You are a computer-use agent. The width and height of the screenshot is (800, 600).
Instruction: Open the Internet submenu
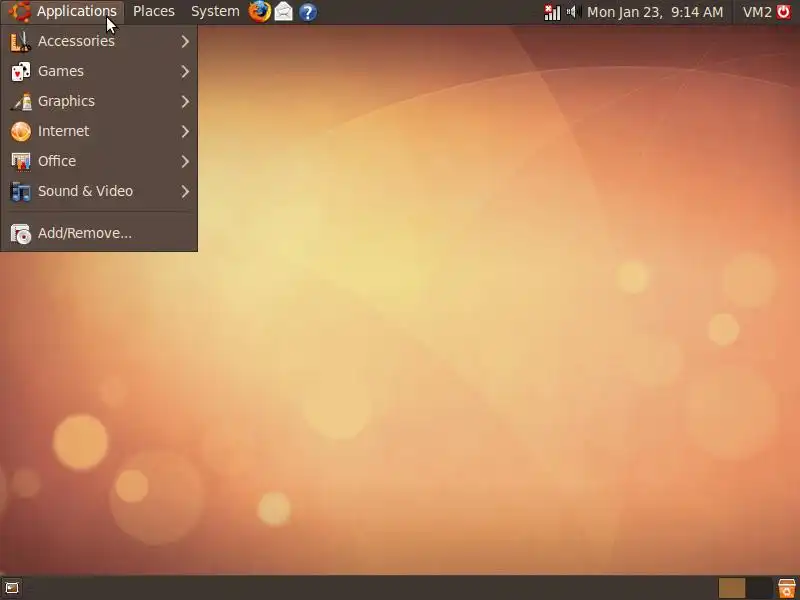[x=99, y=131]
